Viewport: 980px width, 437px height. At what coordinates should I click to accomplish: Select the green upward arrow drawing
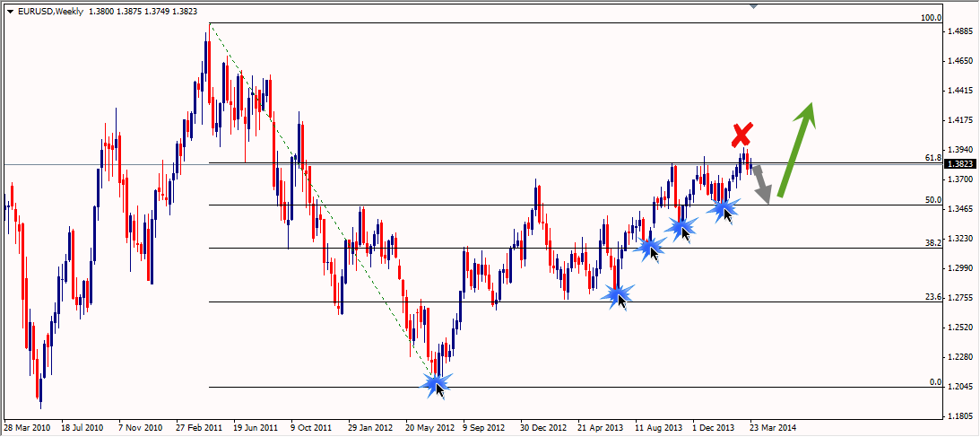[x=796, y=149]
